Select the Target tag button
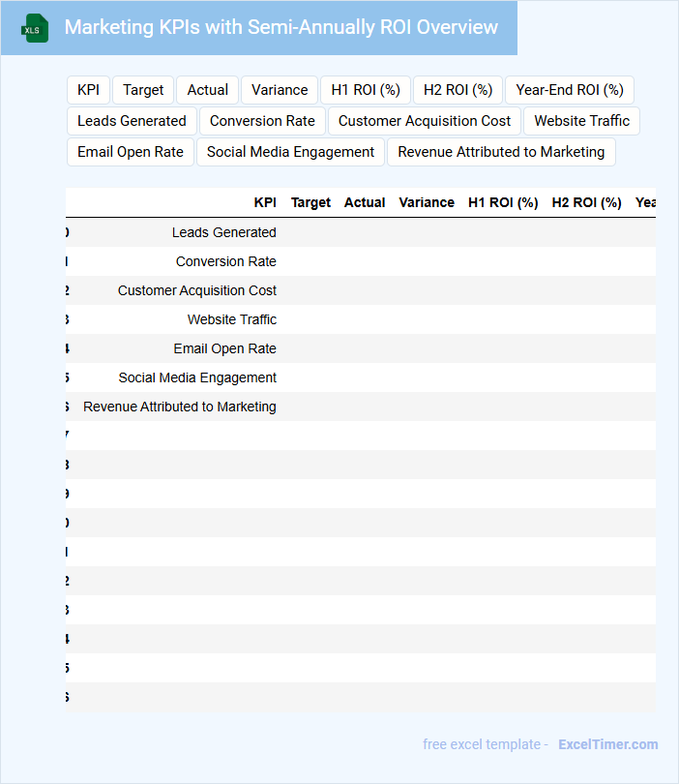The image size is (679, 784). [x=143, y=90]
